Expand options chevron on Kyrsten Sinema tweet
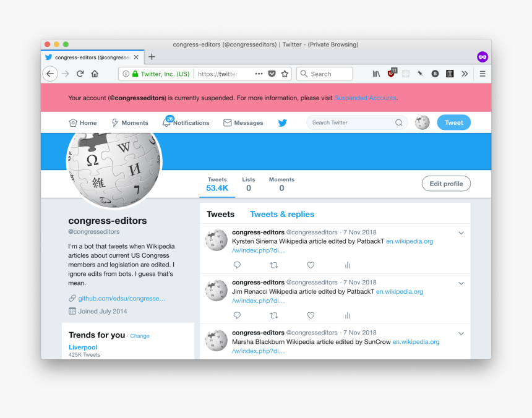532x418 pixels. (461, 233)
